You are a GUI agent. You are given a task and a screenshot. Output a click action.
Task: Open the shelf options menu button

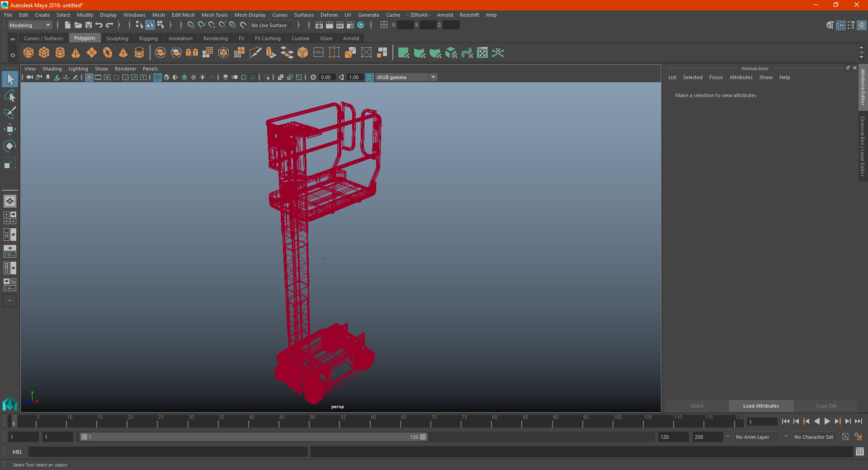click(x=13, y=55)
